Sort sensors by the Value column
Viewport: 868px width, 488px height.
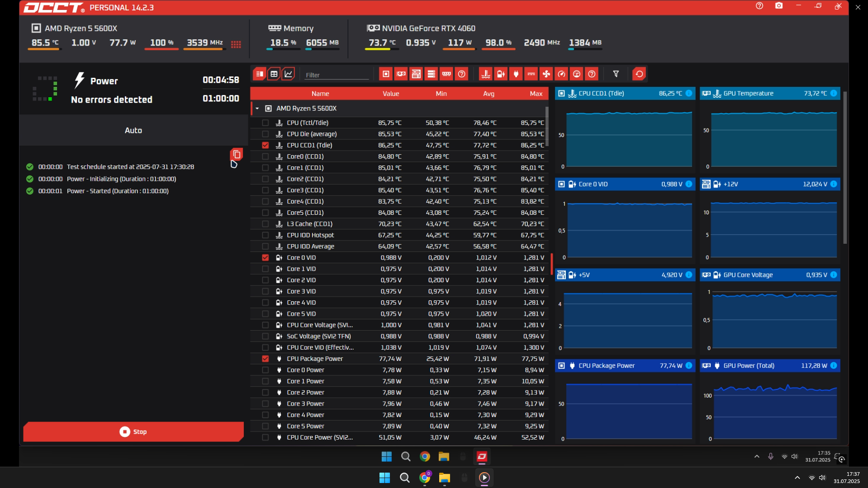pos(391,94)
